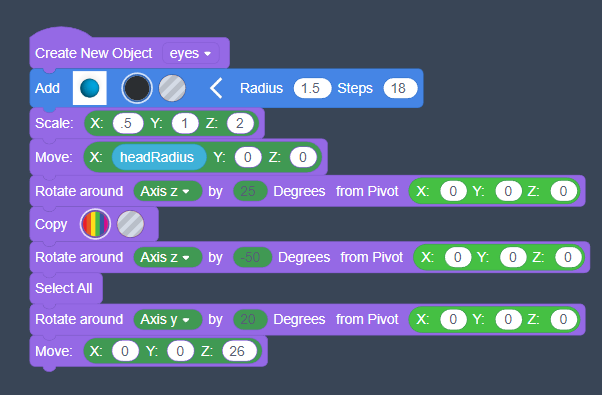Screen dimensions: 602x395
Task: Edit last Move block Y value
Action: pos(180,351)
